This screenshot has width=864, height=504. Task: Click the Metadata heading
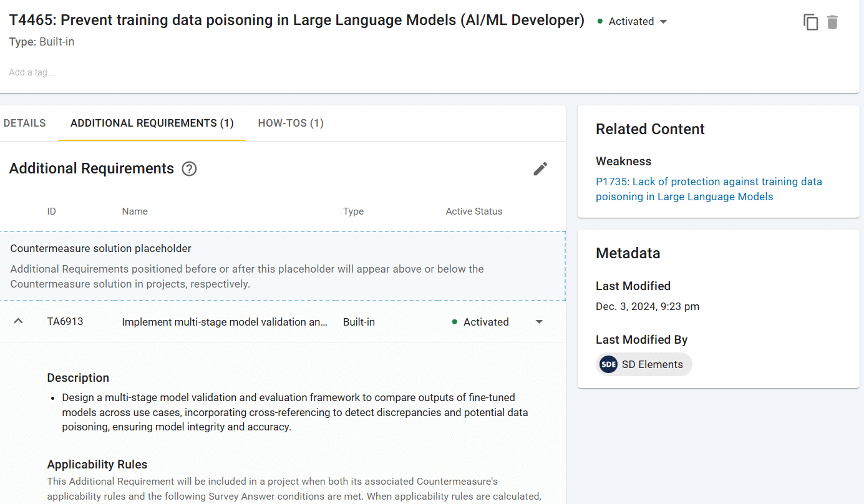pyautogui.click(x=628, y=253)
